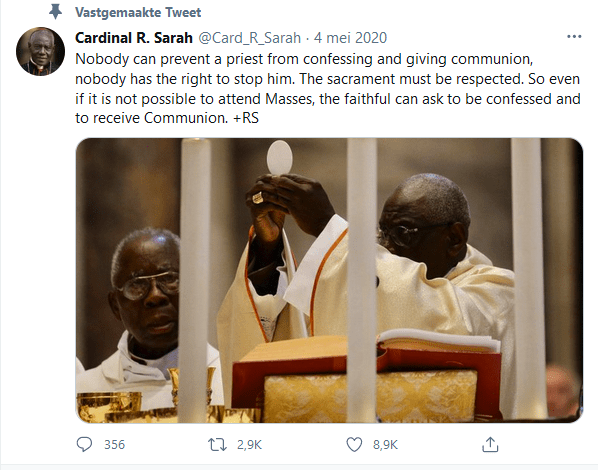Open the attached Mass photo

pyautogui.click(x=329, y=280)
